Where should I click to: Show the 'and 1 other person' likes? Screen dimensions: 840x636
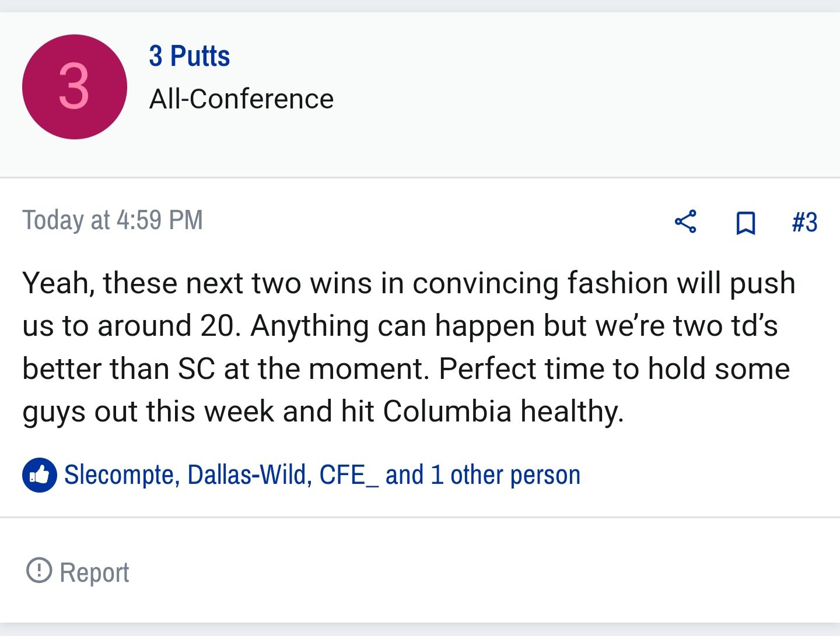(x=483, y=475)
